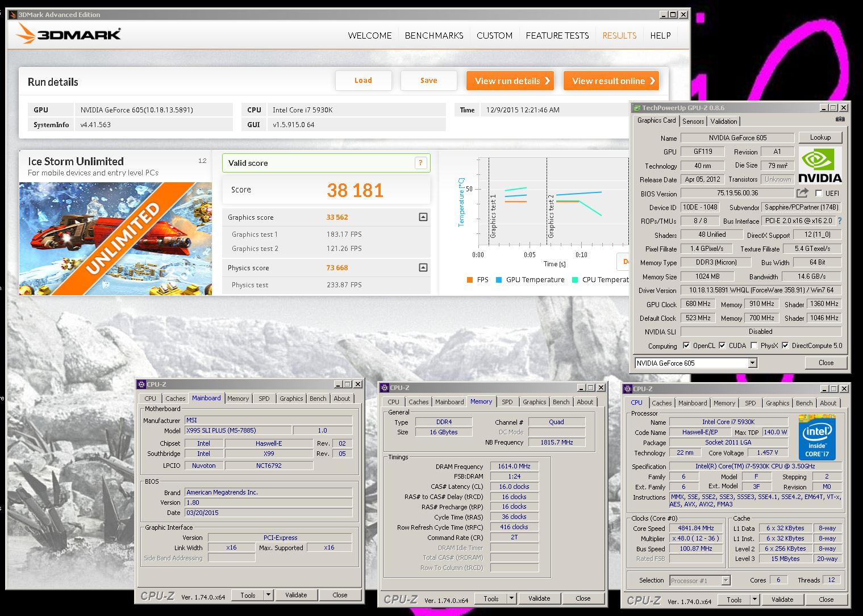Open the NVIDIA GeForce 605 GPU dropdown

point(752,363)
